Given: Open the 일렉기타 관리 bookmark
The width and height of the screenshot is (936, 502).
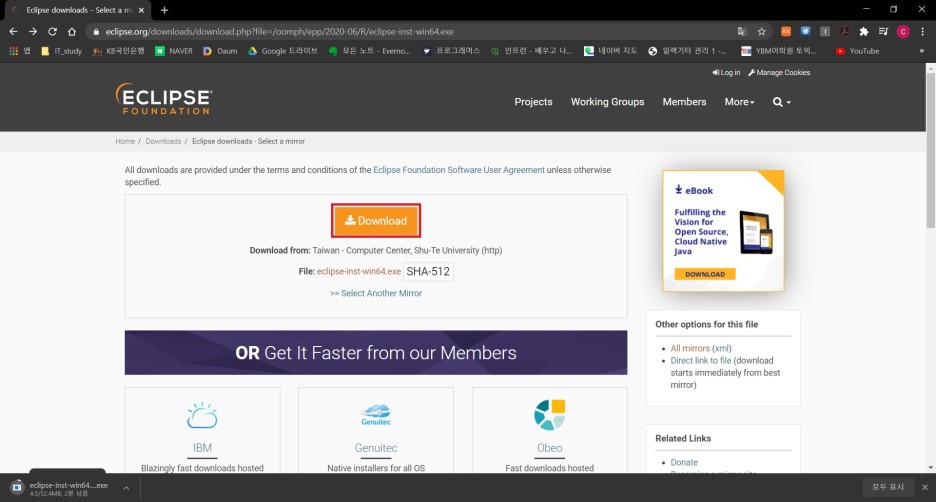Looking at the screenshot, I should click(x=687, y=51).
